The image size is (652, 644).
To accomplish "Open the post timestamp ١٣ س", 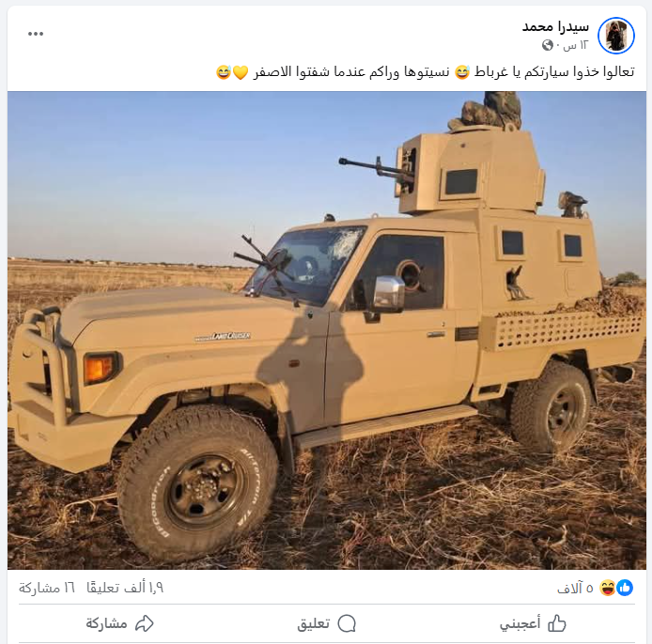I will pos(576,45).
